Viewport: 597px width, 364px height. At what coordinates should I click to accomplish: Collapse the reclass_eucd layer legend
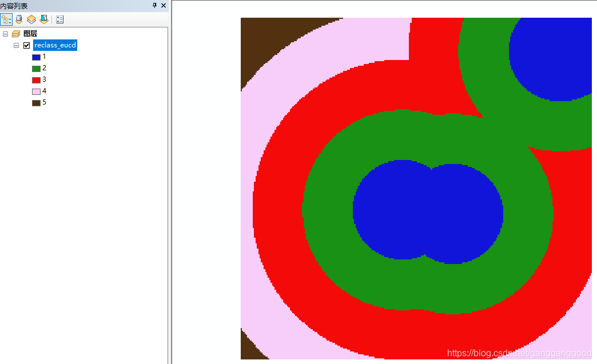pos(16,45)
